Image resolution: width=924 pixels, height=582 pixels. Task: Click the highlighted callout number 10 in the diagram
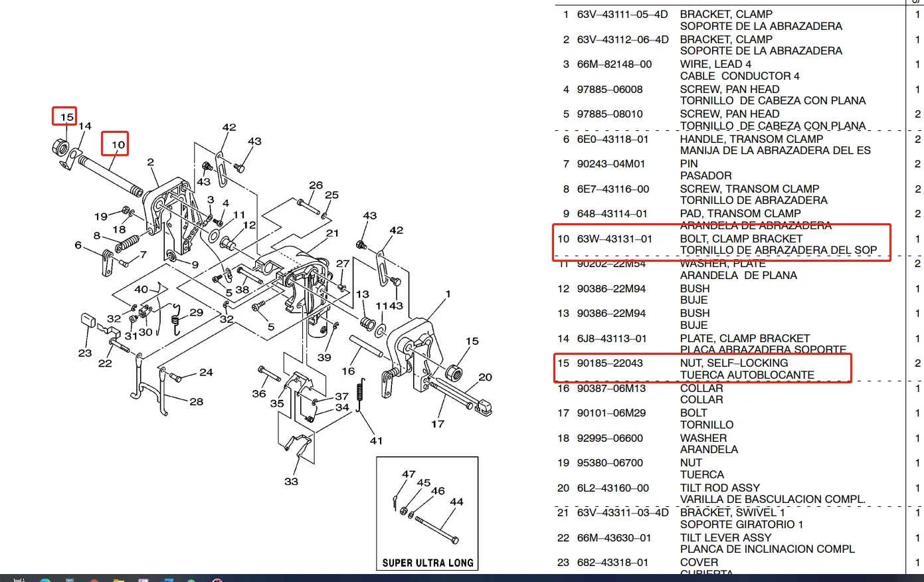[x=118, y=144]
